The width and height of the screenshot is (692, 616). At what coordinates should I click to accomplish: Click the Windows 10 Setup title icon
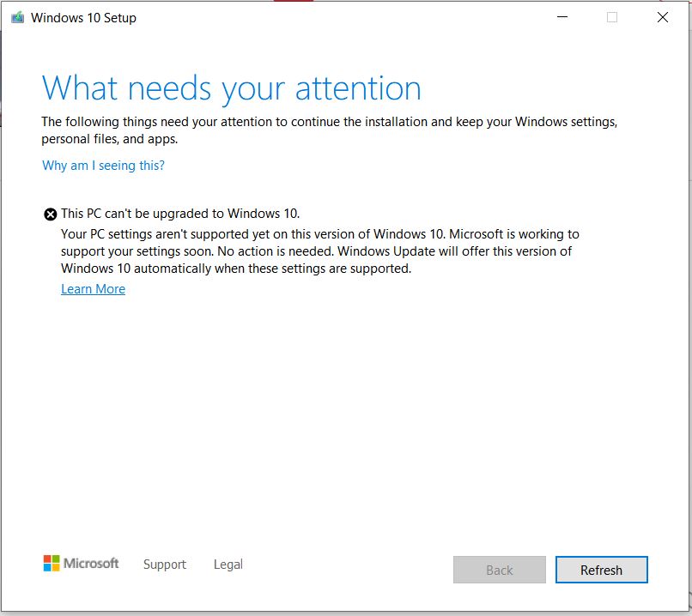[x=18, y=18]
